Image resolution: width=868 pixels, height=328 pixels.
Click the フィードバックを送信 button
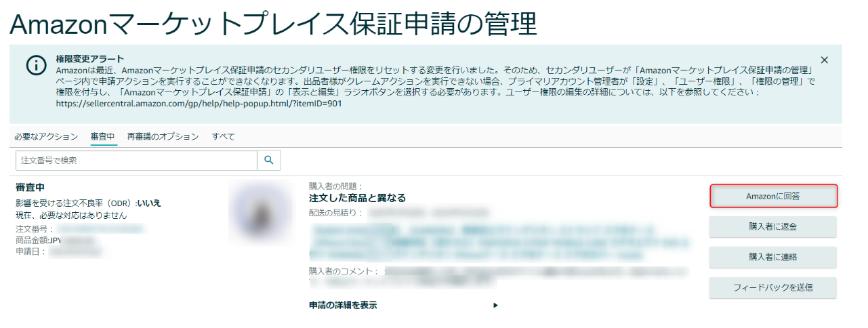pos(773,287)
